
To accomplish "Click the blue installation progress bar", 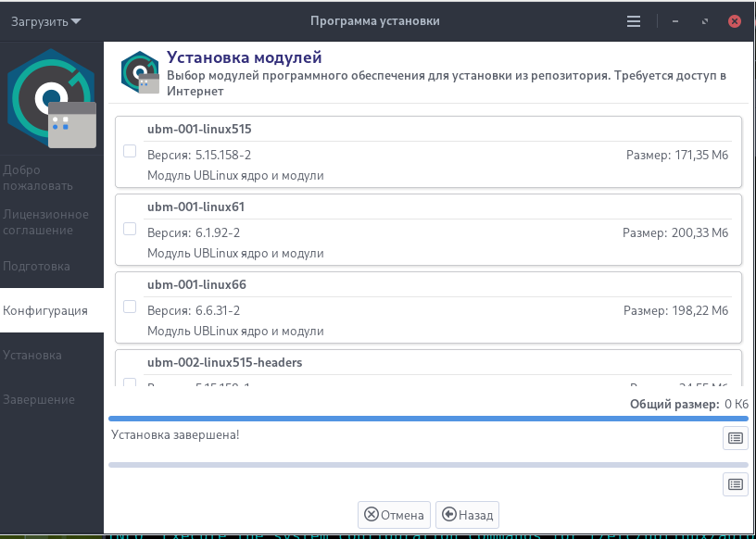I will (428, 419).
